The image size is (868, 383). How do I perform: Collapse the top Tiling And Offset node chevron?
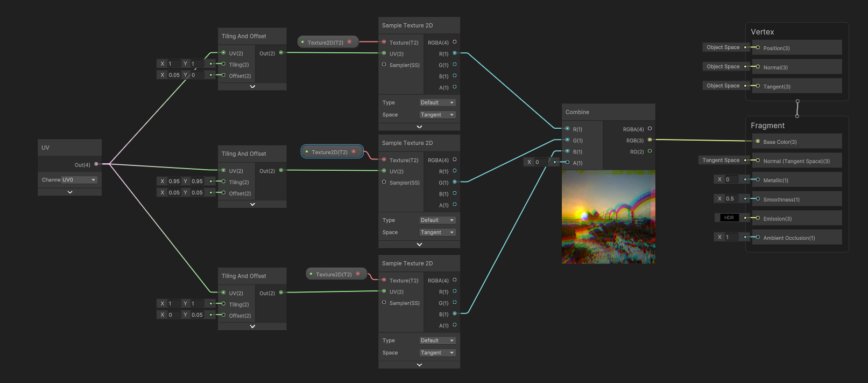[x=252, y=86]
